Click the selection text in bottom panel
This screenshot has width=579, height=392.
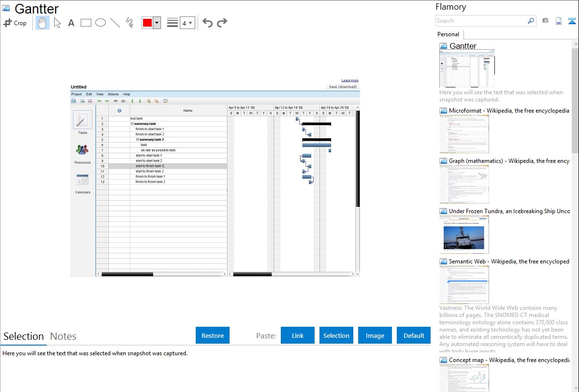(x=95, y=353)
